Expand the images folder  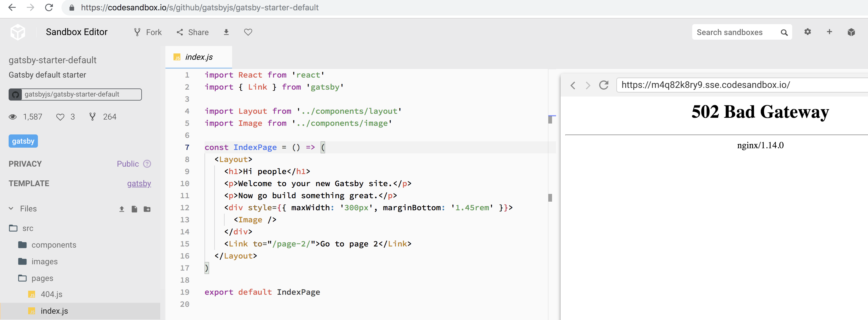coord(23,261)
